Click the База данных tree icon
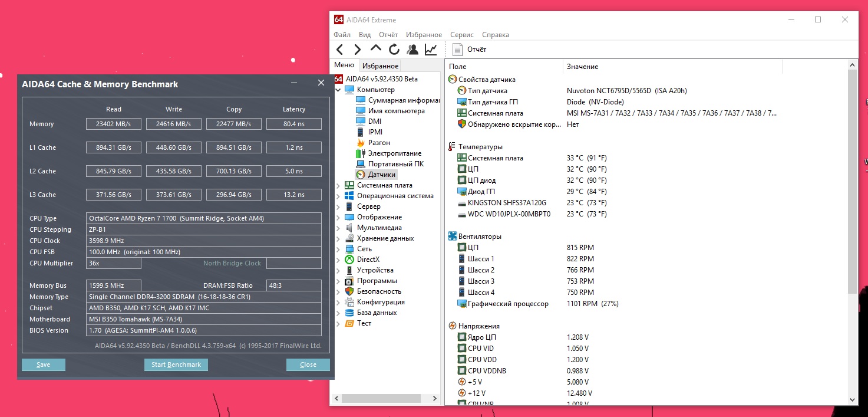The image size is (868, 417). [349, 313]
